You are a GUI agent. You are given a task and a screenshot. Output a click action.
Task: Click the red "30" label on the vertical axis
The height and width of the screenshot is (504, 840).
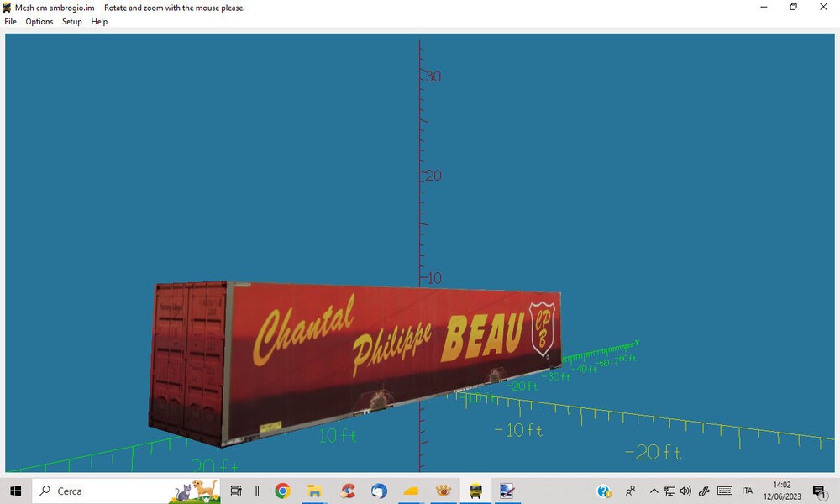click(433, 76)
